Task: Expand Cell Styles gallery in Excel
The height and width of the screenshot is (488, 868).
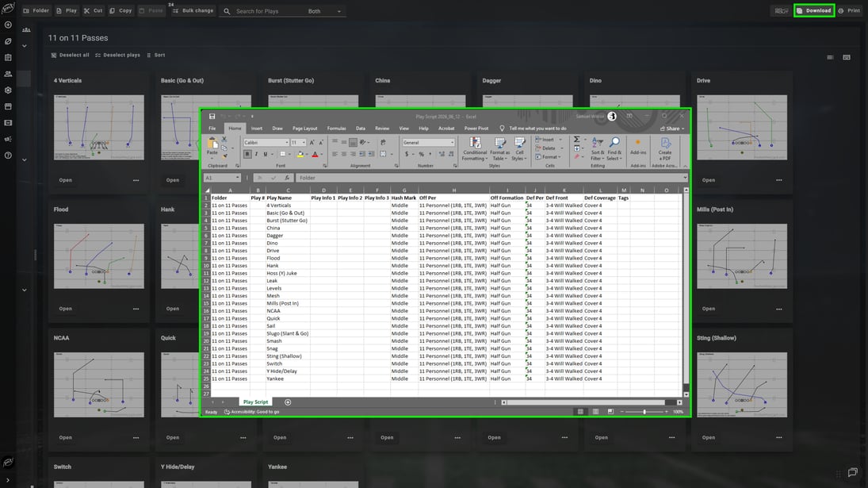Action: (x=519, y=150)
